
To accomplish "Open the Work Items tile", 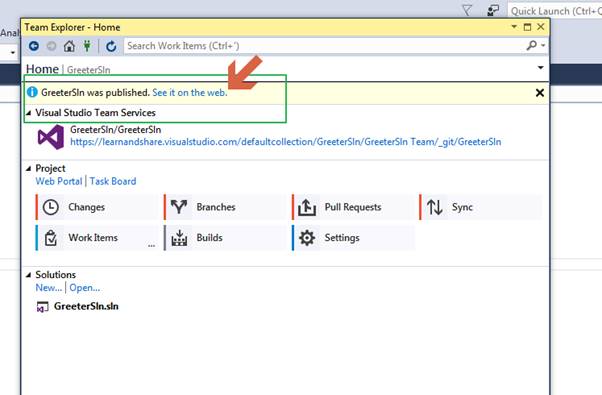I will coord(97,238).
